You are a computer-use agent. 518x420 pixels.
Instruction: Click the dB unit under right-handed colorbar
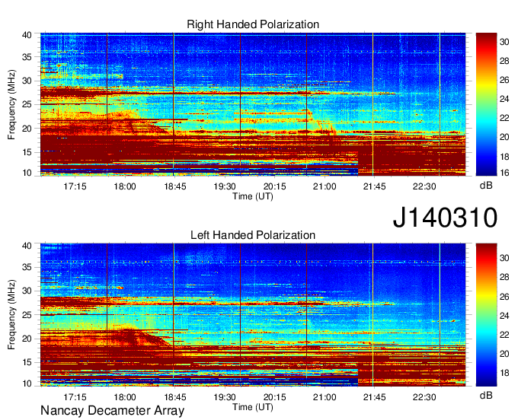click(486, 186)
